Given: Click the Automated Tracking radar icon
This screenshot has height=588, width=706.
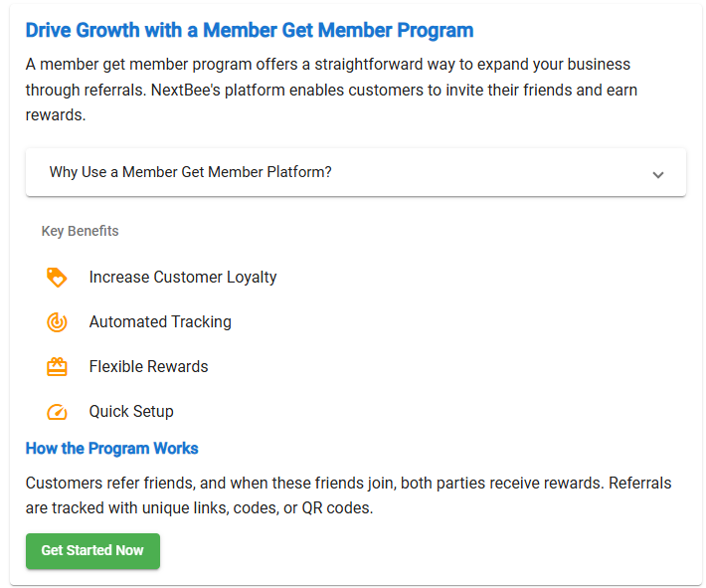Looking at the screenshot, I should tap(57, 321).
